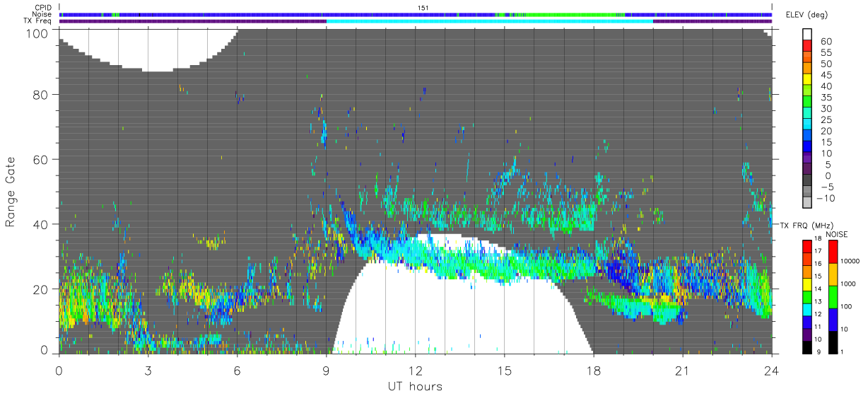The image size is (868, 401).
Task: Click the Noise row label
Action: pyautogui.click(x=42, y=14)
